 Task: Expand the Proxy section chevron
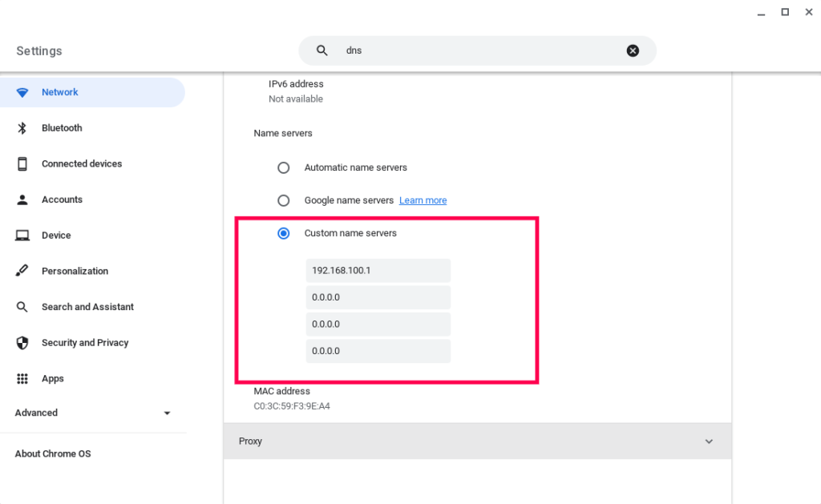[709, 442]
